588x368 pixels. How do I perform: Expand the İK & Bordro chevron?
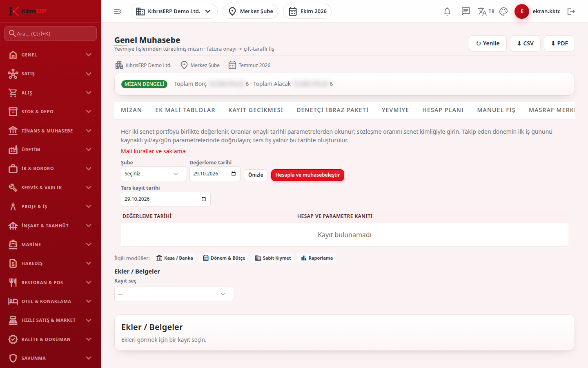click(x=89, y=168)
